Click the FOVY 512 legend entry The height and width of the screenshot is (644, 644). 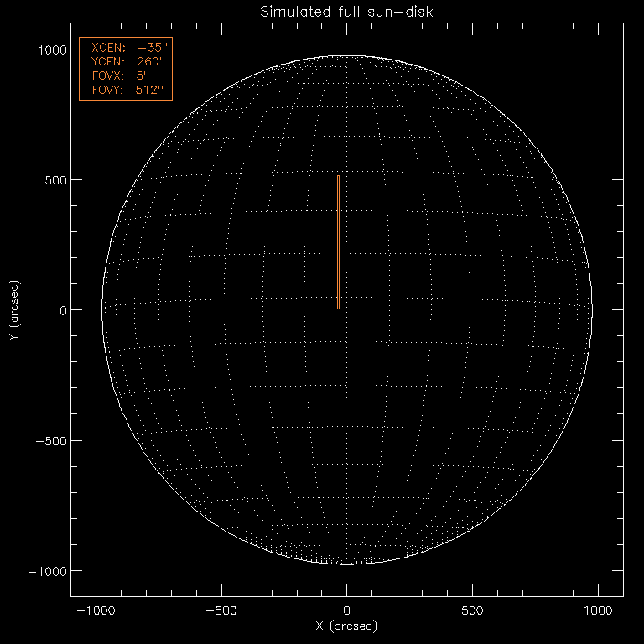coord(125,90)
